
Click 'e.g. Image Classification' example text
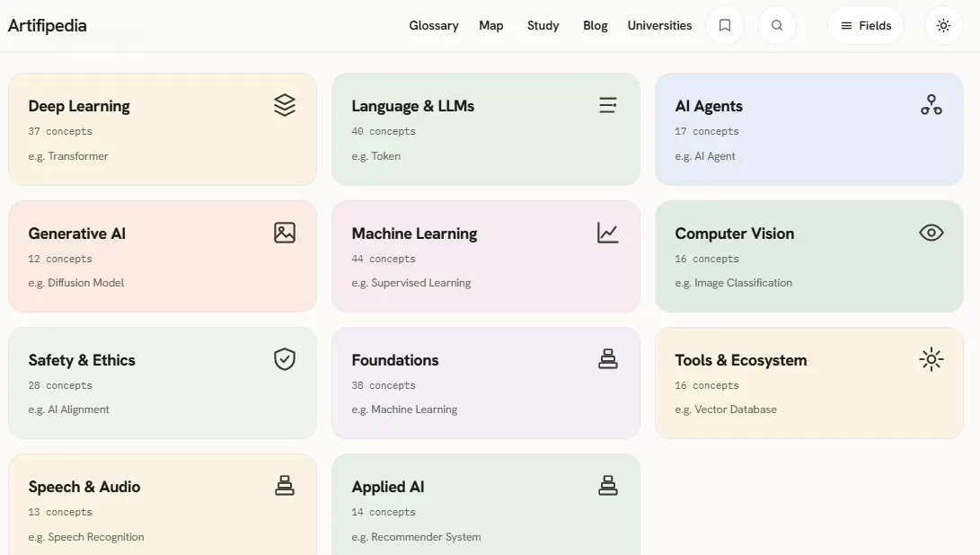click(734, 283)
